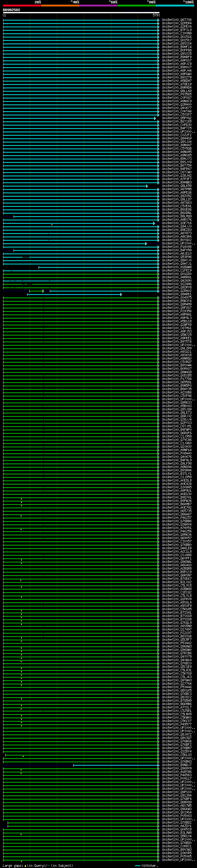Image resolution: width=197 pixels, height=868 pixels.
Task: Select label UniRef100_Q9LZR9
Action: pyautogui.click(x=177, y=349)
